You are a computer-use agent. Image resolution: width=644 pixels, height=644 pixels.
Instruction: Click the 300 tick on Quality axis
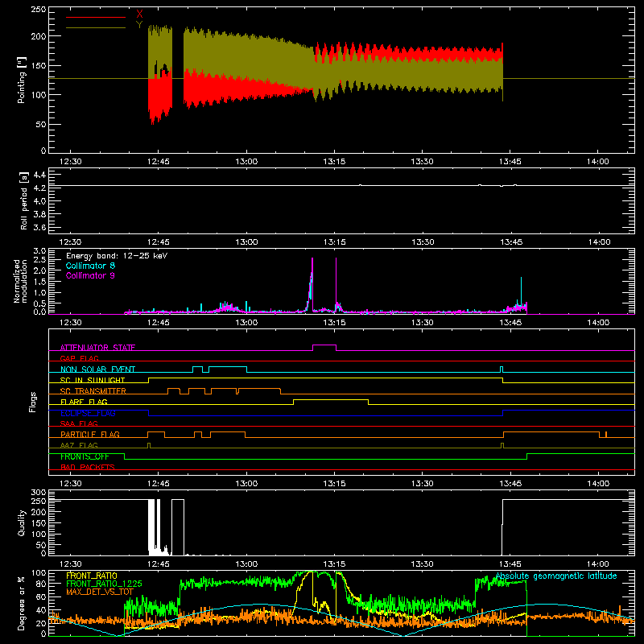[39, 493]
